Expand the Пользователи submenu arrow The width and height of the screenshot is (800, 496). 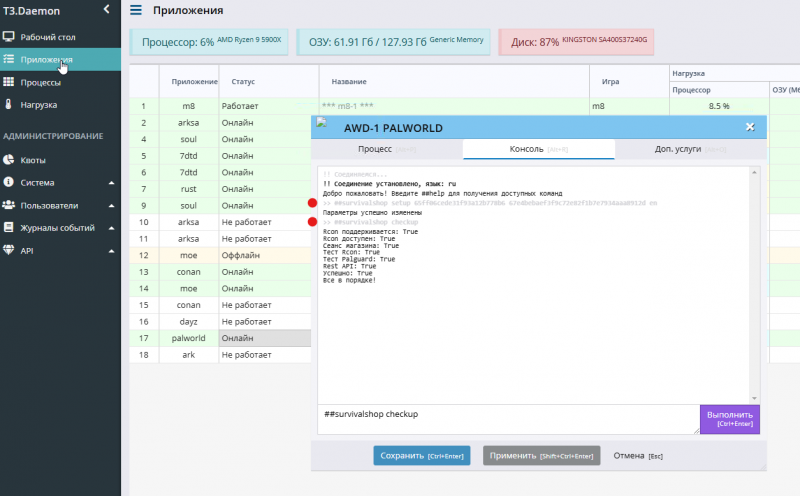(x=111, y=206)
